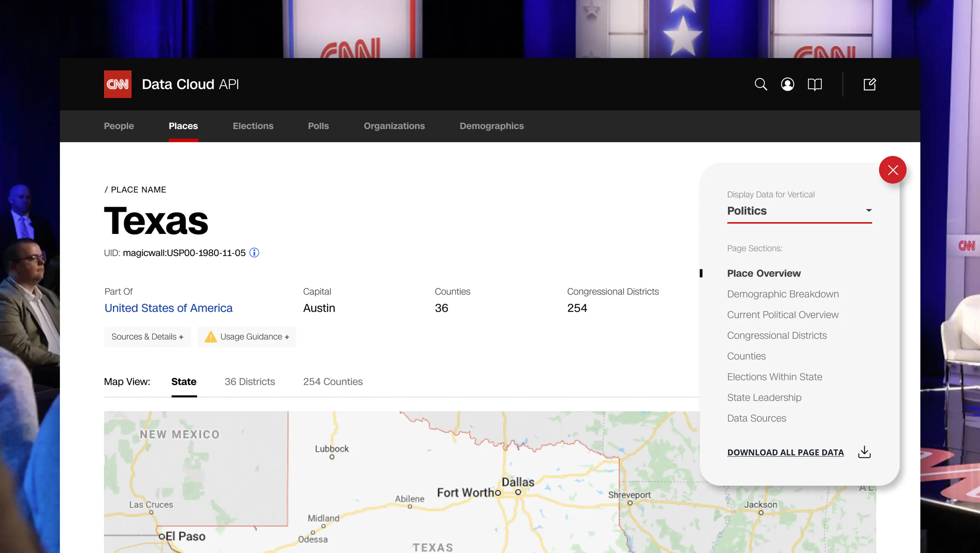
Task: Click El Paso on the map
Action: 185,536
